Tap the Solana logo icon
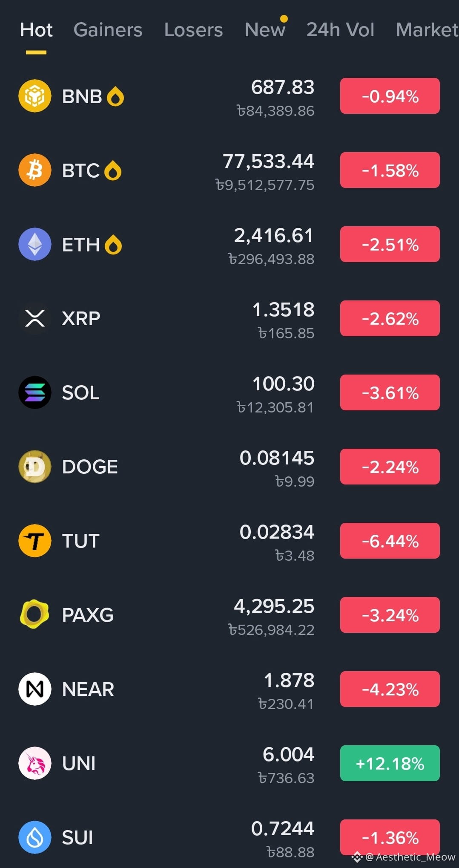Screen dimensions: 459x868 click(x=35, y=392)
